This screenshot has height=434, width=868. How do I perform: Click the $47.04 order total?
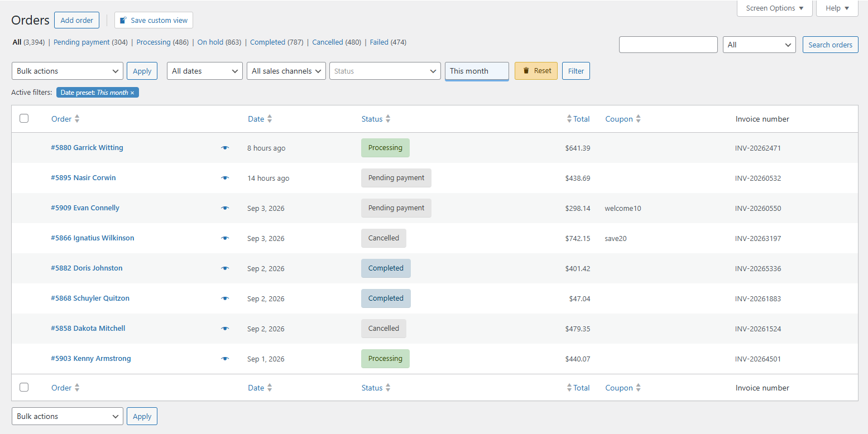pyautogui.click(x=579, y=299)
